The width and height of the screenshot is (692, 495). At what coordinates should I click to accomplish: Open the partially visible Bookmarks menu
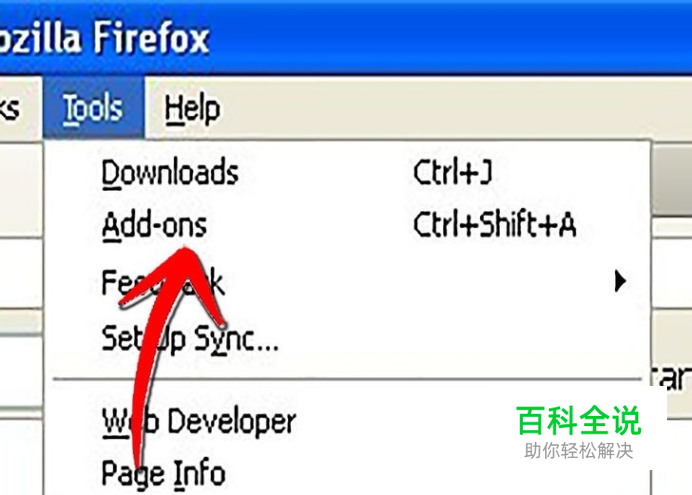11,108
